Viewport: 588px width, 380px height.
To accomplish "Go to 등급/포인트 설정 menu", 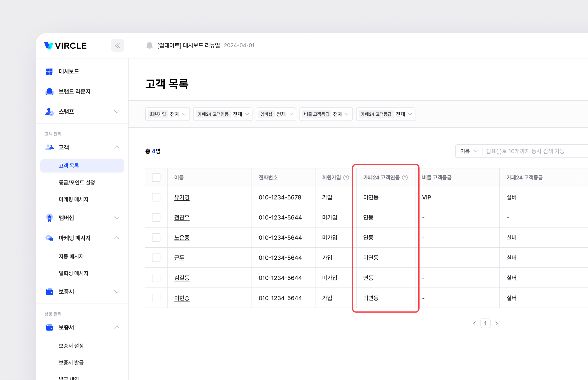I will (77, 182).
